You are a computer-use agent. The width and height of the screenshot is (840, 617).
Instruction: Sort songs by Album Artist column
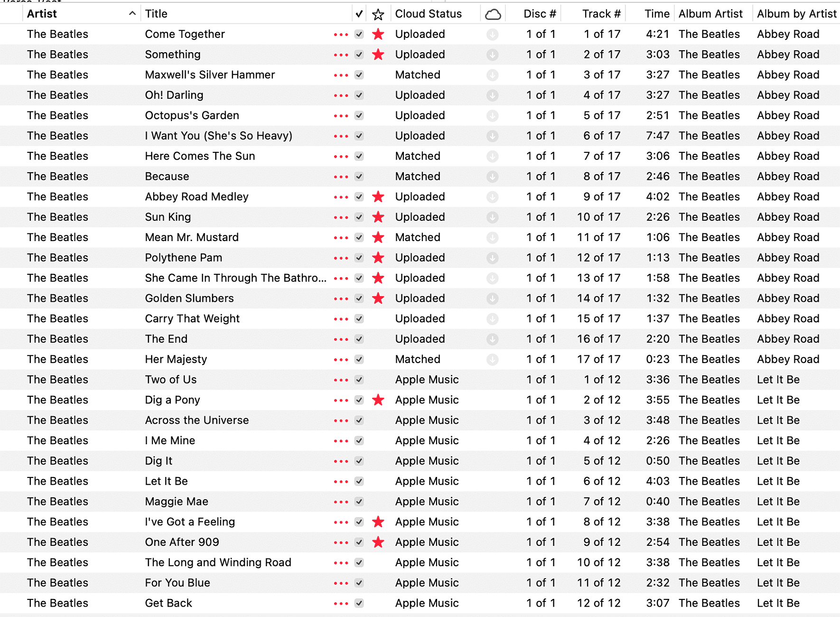click(x=710, y=14)
